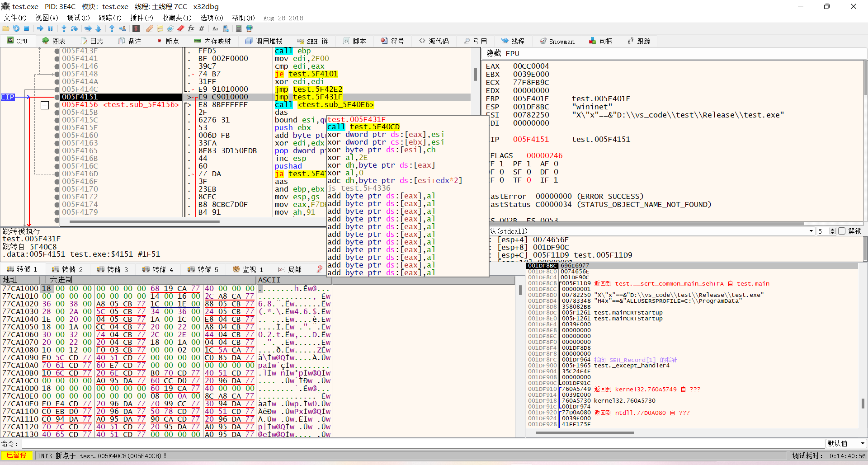Toggle the 解锁 checkbox

[x=842, y=231]
